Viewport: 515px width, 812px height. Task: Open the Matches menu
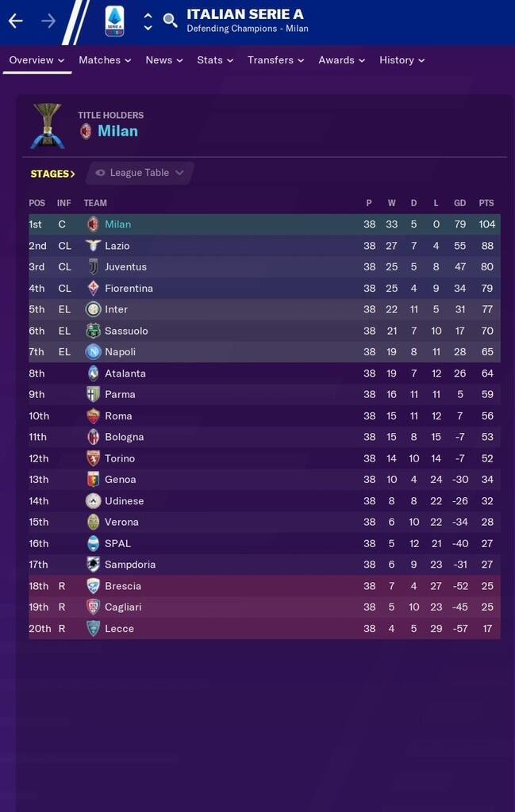tap(105, 60)
